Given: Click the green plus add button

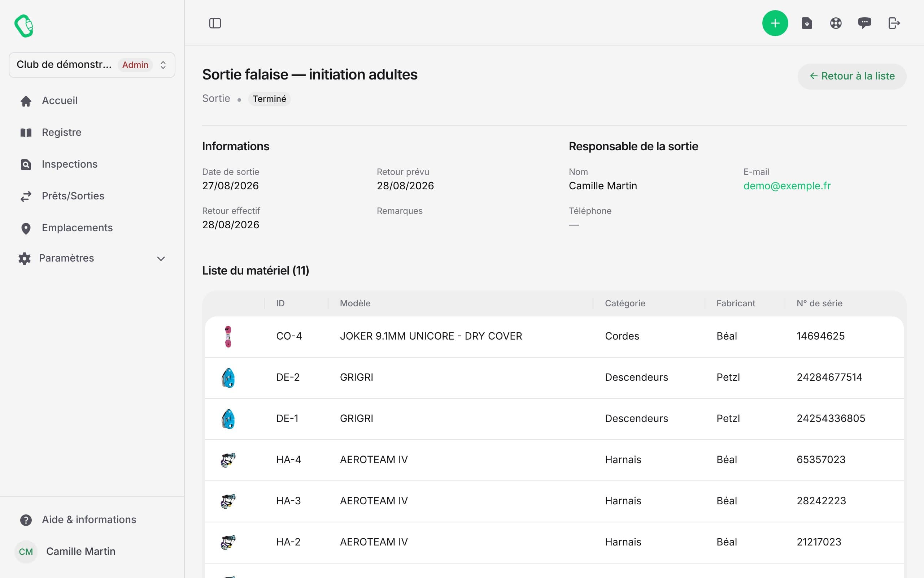Looking at the screenshot, I should coord(775,23).
